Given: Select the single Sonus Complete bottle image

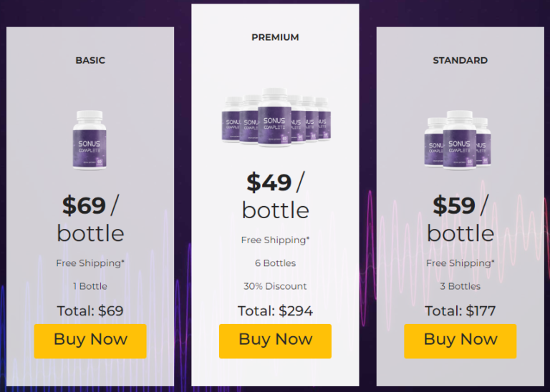Looking at the screenshot, I should [90, 139].
